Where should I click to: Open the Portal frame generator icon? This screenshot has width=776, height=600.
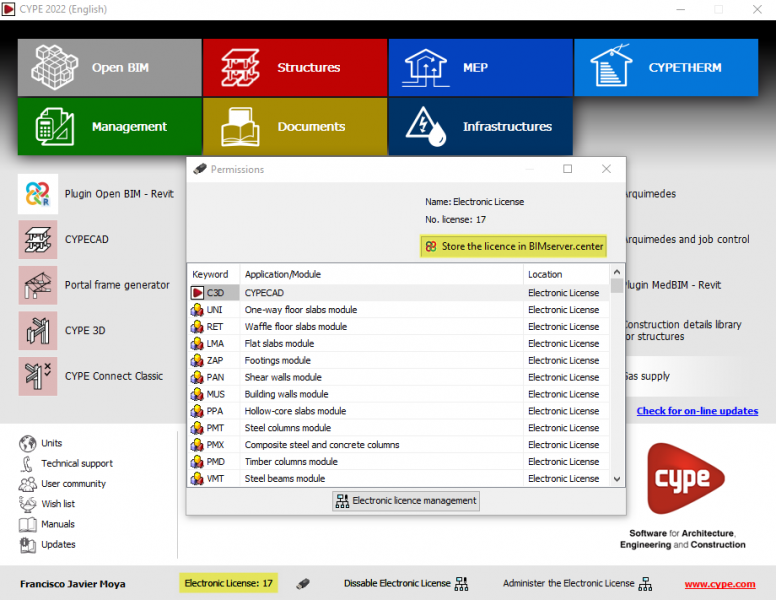(38, 285)
